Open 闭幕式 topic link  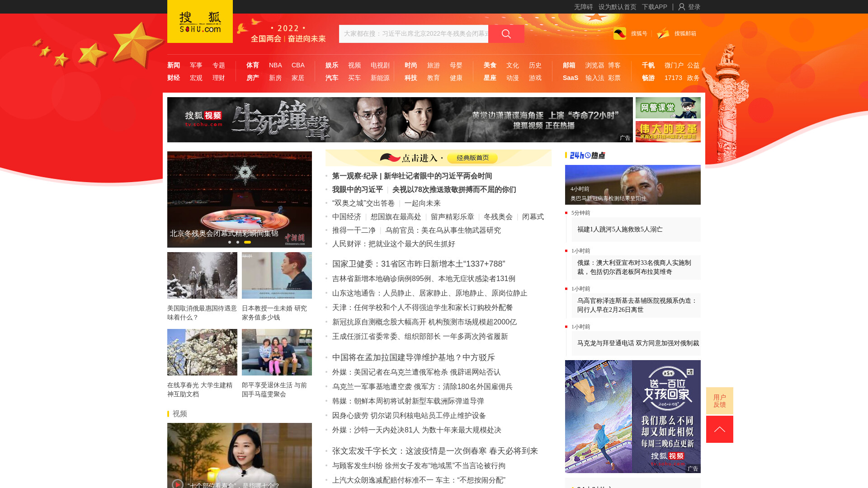pyautogui.click(x=533, y=217)
